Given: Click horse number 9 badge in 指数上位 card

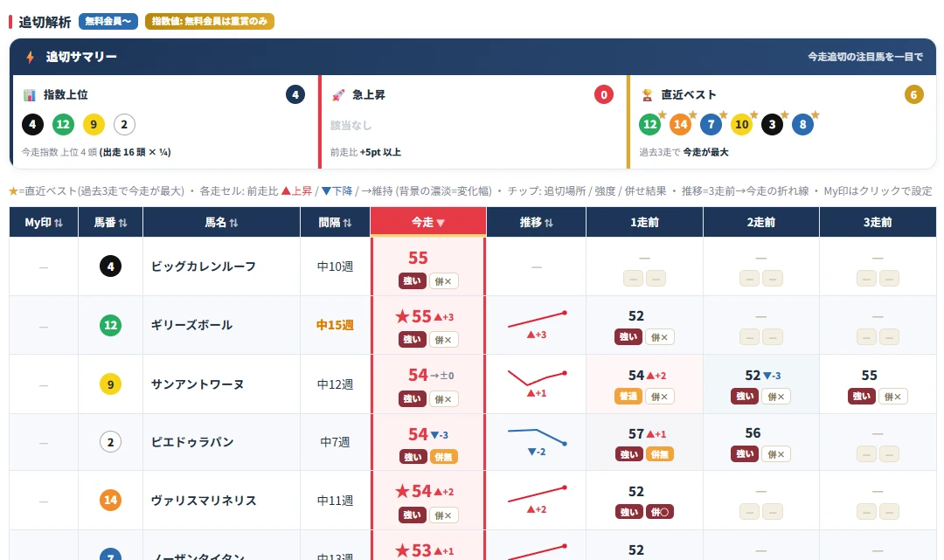Looking at the screenshot, I should (x=94, y=125).
